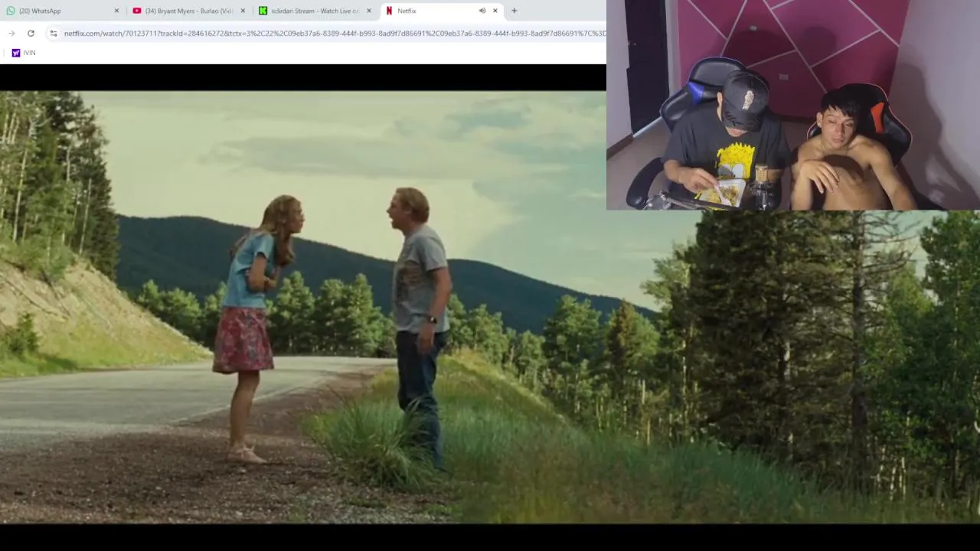Screen dimensions: 980x551
Task: Close the WhatsApp tab
Action: pos(116,11)
